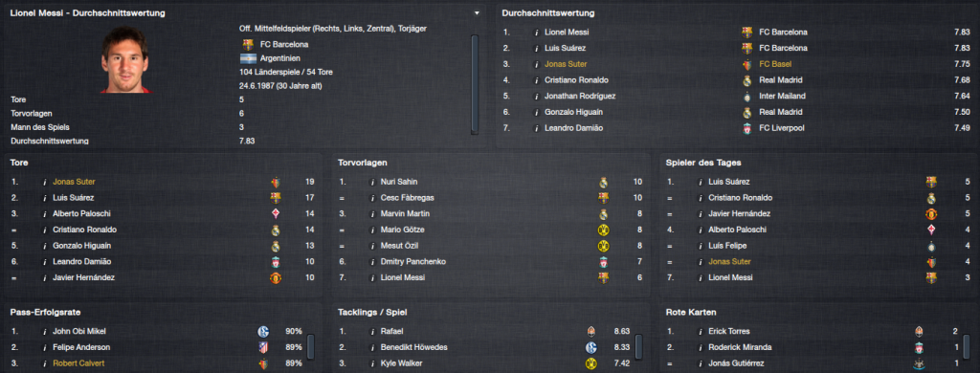The width and height of the screenshot is (980, 373).
Task: Select Benedikt Höwedes in Tacklings / Spiel
Action: click(x=413, y=347)
